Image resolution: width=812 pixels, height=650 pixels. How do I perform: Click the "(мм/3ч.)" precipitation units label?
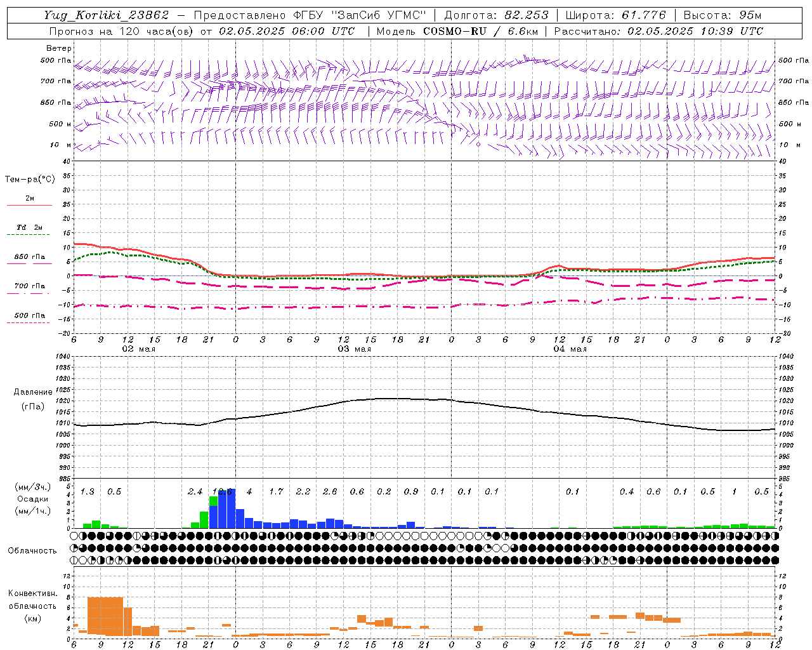[x=32, y=487]
